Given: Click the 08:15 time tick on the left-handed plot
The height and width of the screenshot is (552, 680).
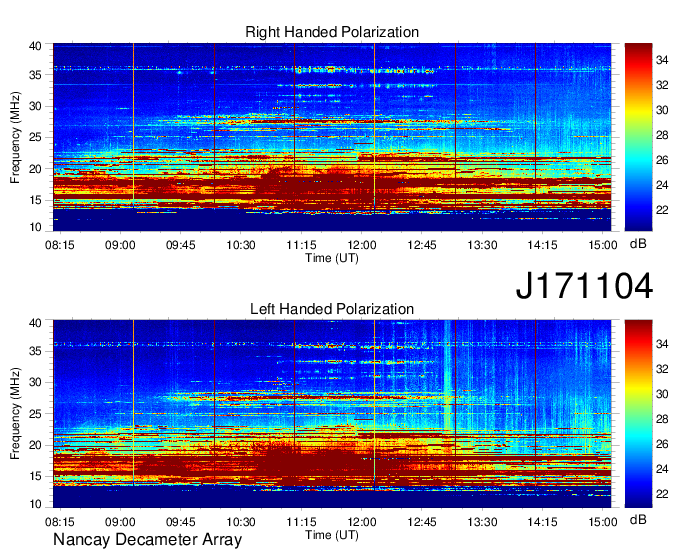Looking at the screenshot, I should [x=60, y=522].
